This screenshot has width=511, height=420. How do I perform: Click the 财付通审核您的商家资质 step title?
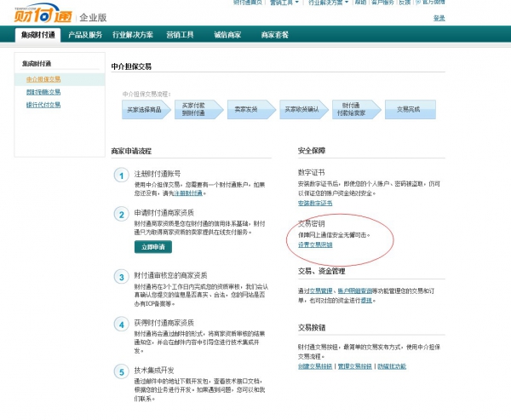click(171, 275)
